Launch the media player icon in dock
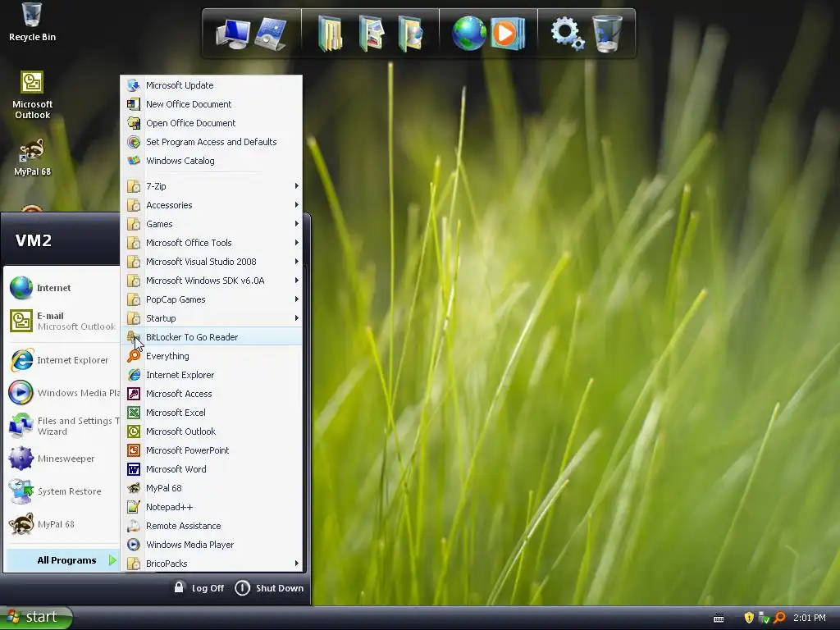840x630 pixels. point(508,33)
